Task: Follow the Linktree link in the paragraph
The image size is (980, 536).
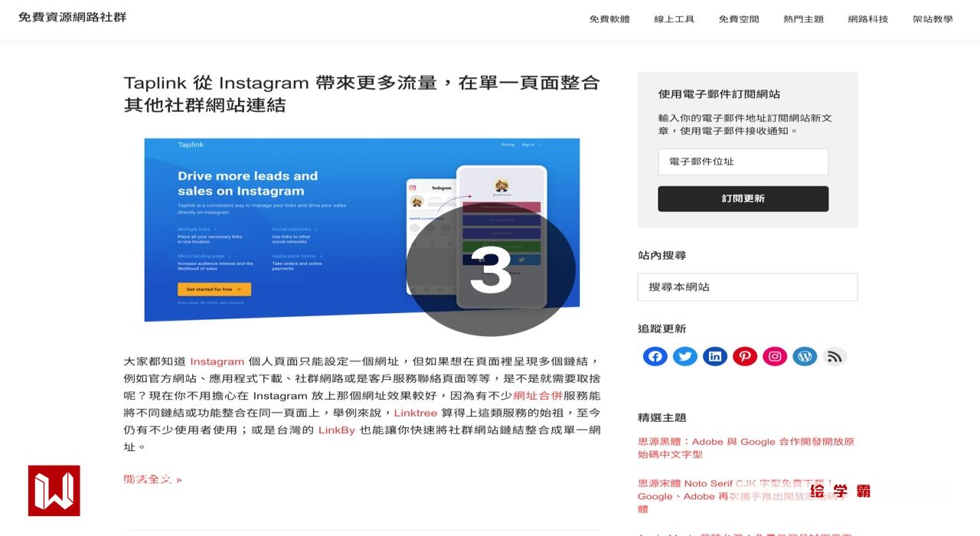Action: click(415, 413)
